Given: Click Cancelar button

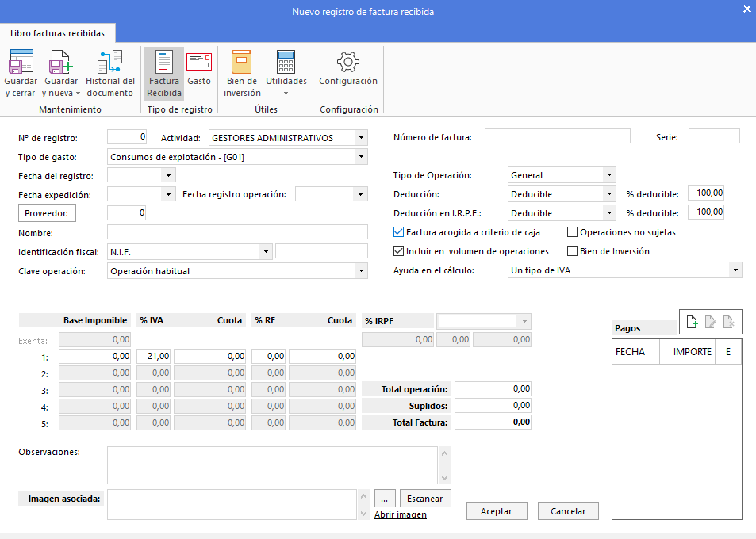Looking at the screenshot, I should 568,511.
